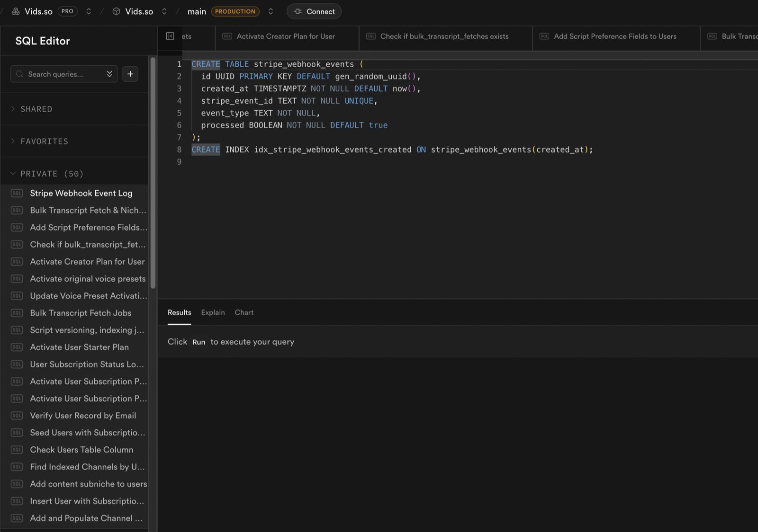Open the project switcher chevrons after second Vids.so
The image size is (758, 532).
click(164, 11)
